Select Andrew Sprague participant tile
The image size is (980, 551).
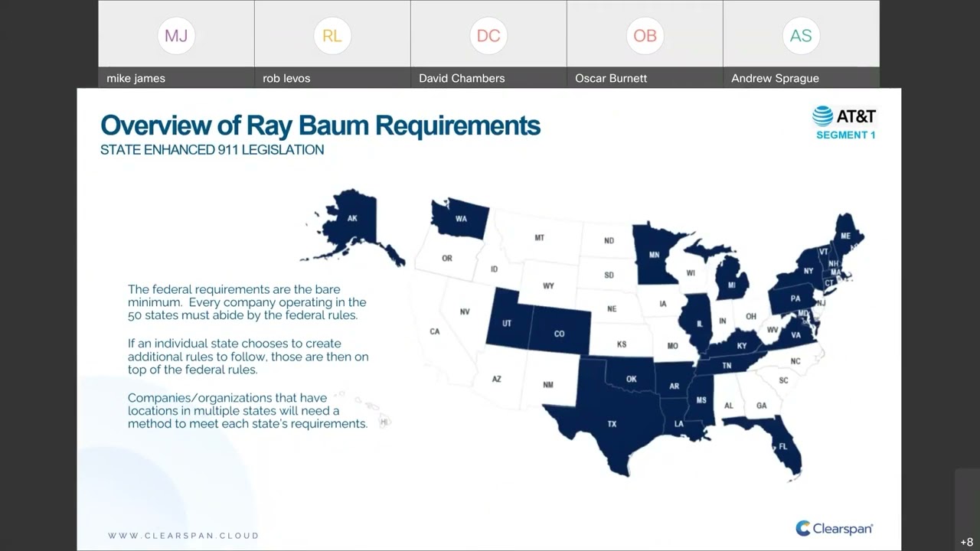coord(801,44)
